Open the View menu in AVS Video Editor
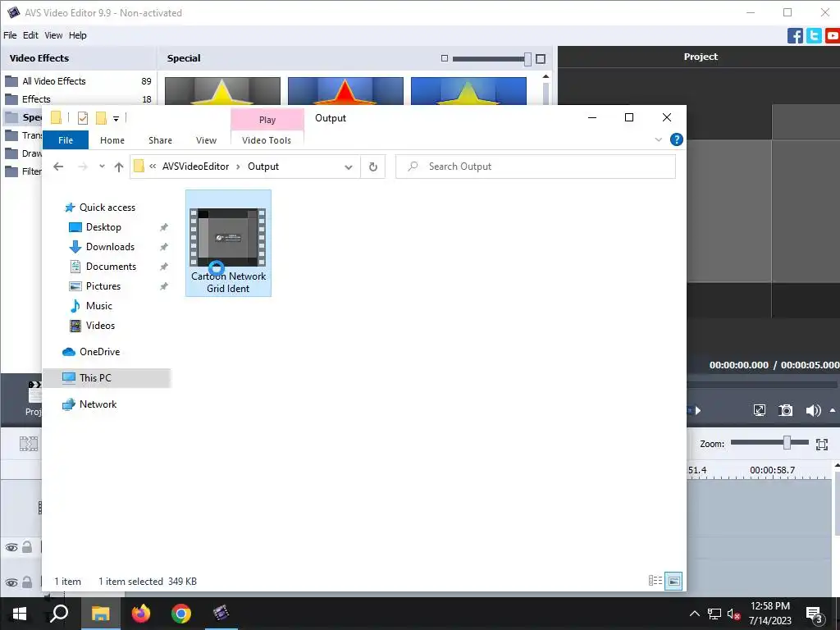 pyautogui.click(x=53, y=35)
